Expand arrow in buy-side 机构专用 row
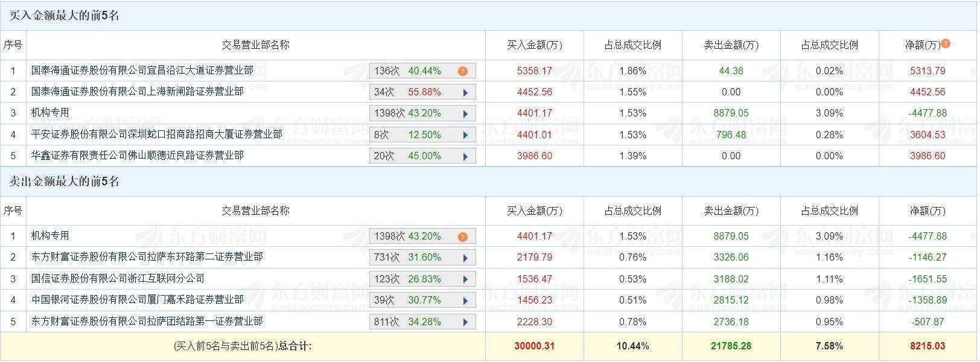Image resolution: width=980 pixels, height=362 pixels. tap(465, 113)
